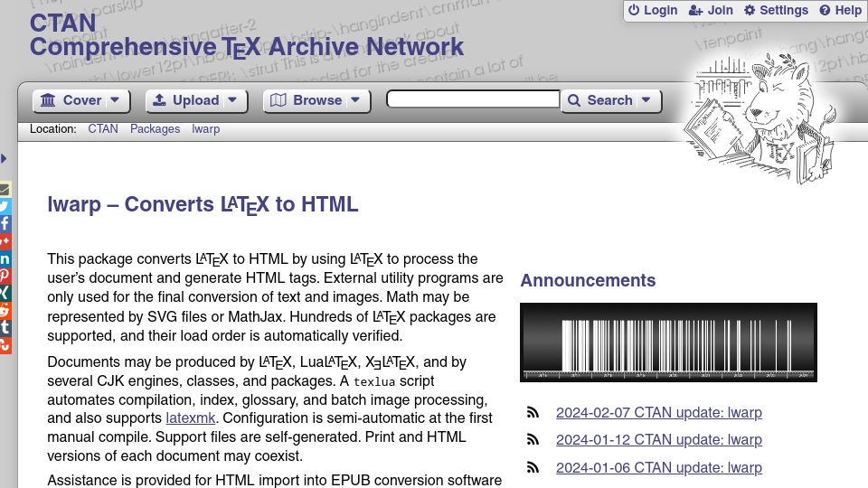Share on Pinterest via sidebar icon
This screenshot has width=868, height=488.
[x=5, y=276]
